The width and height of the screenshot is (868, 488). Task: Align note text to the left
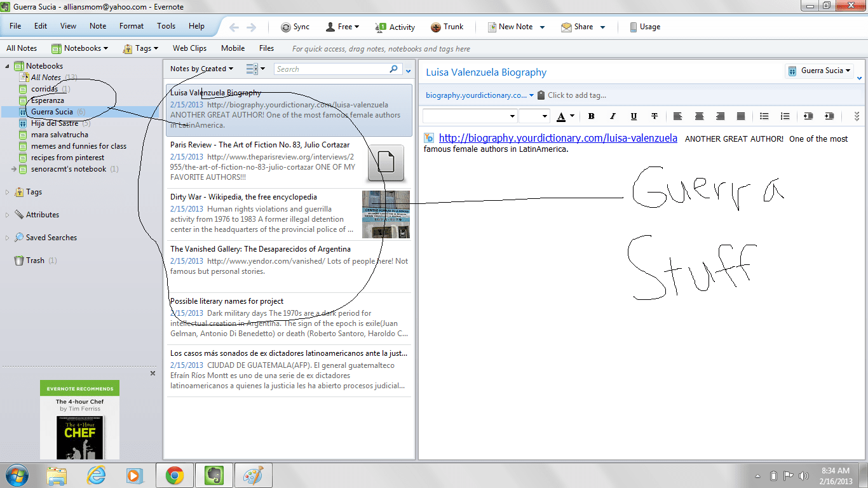(x=678, y=116)
